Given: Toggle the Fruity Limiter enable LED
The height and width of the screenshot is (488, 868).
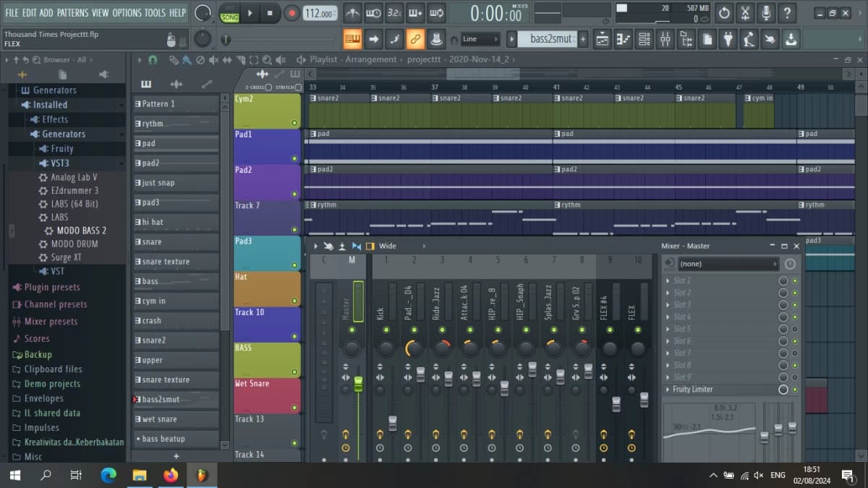Looking at the screenshot, I should point(795,390).
